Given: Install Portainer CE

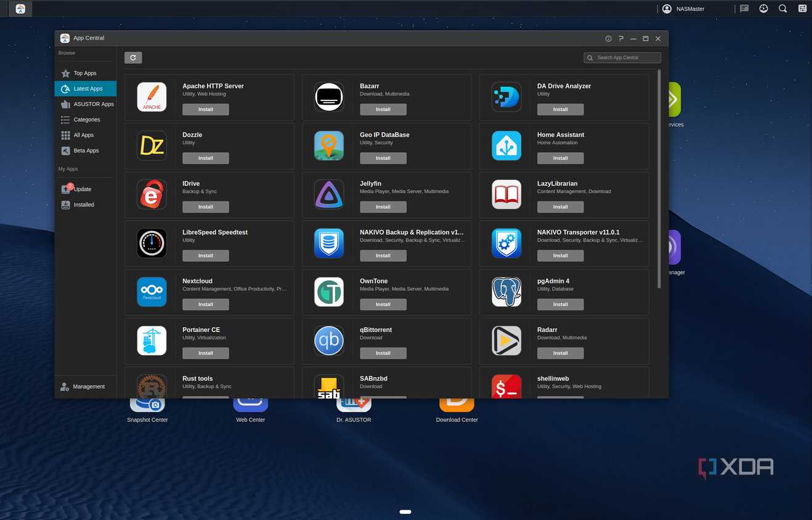Looking at the screenshot, I should pyautogui.click(x=206, y=352).
